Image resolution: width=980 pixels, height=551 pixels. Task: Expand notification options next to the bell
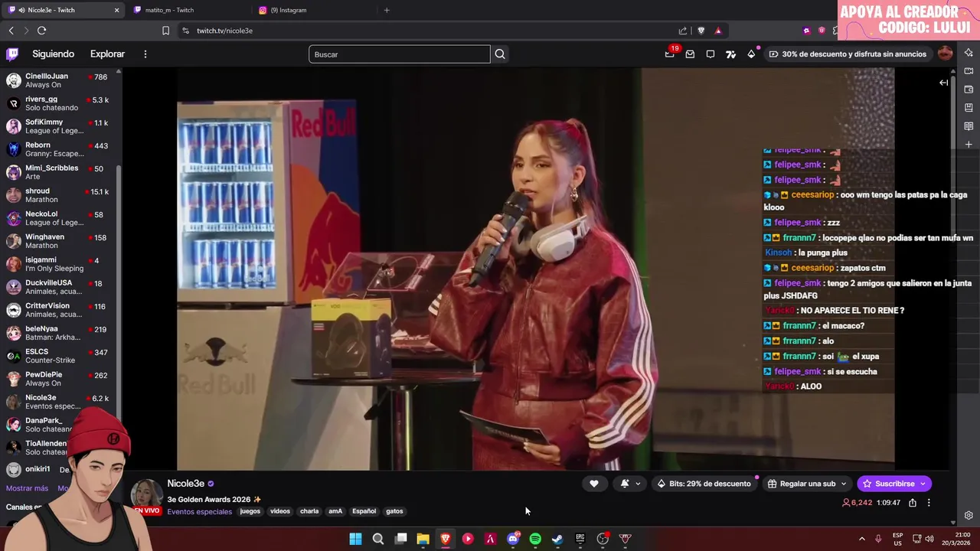pos(638,484)
